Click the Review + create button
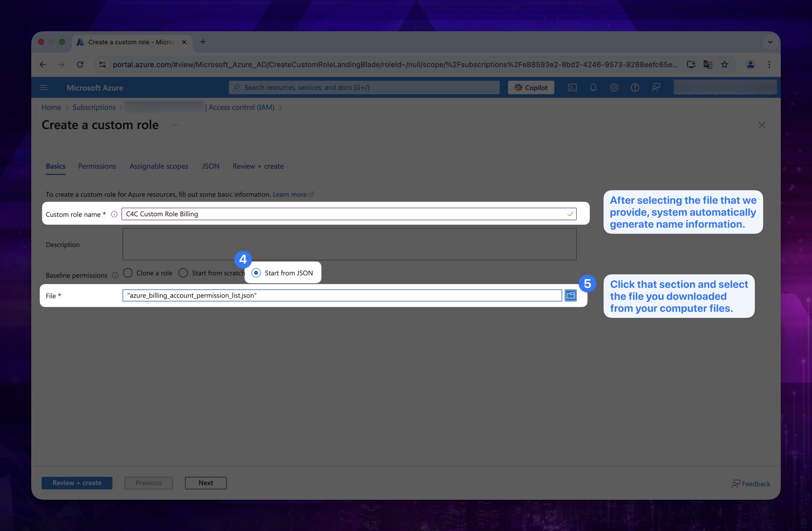Screen dimensions: 812x531 [77, 483]
